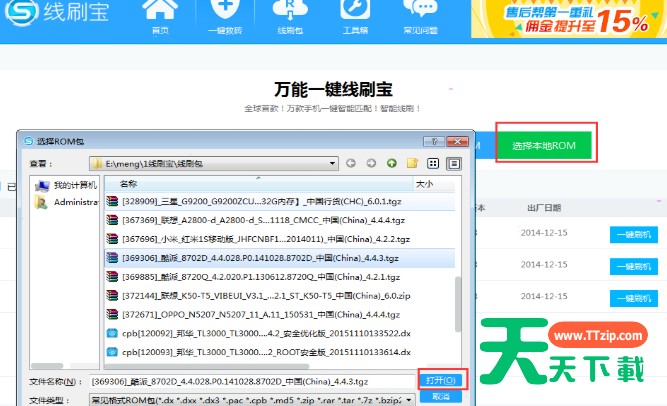667x406 pixels.
Task: Select the [372671] OPPO N5207 tgz file
Action: (x=280, y=315)
